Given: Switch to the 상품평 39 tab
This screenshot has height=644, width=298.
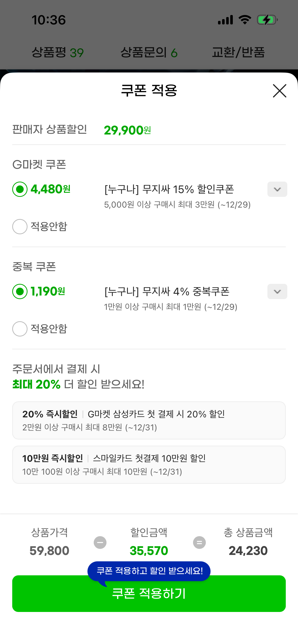Looking at the screenshot, I should point(58,53).
